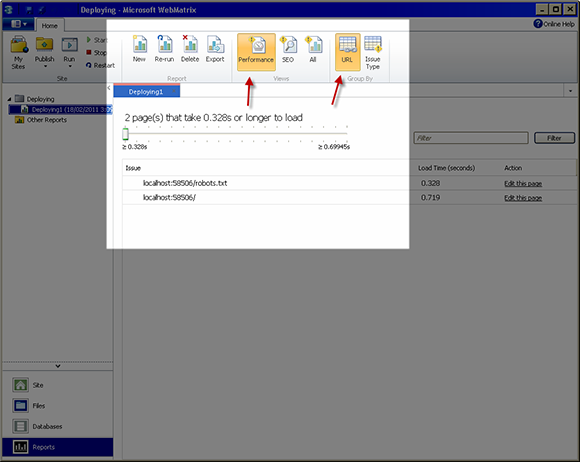This screenshot has height=462, width=580.
Task: Group report by Issue Type
Action: (373, 52)
